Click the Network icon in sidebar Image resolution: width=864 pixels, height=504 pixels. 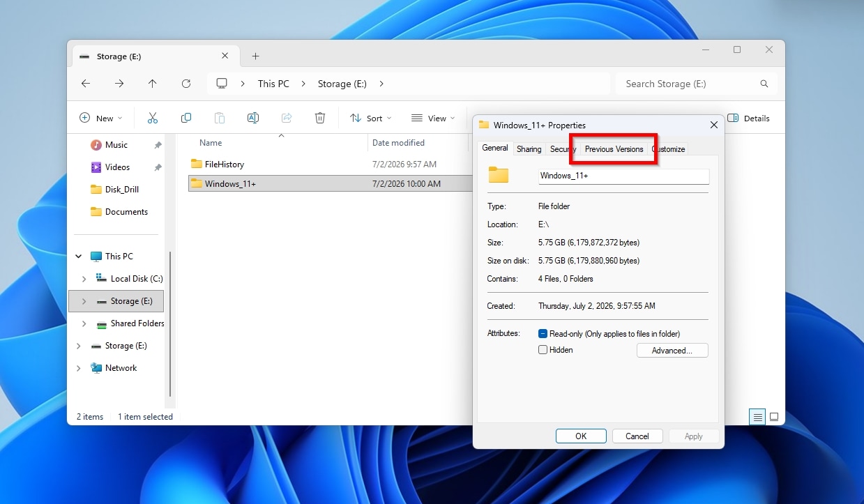(x=96, y=368)
